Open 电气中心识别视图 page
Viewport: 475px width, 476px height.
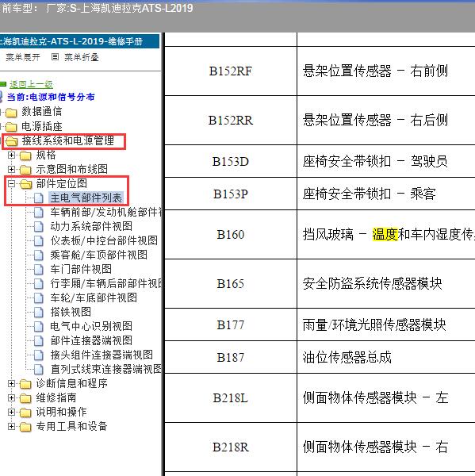pyautogui.click(x=91, y=326)
